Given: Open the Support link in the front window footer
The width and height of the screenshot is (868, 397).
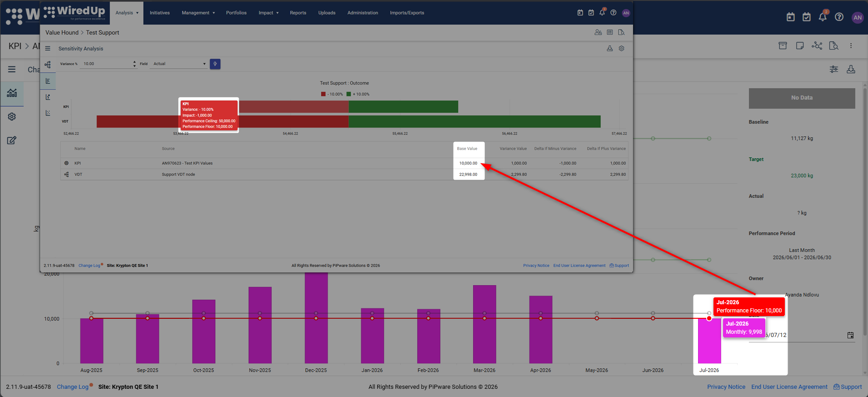Looking at the screenshot, I should click(x=619, y=266).
